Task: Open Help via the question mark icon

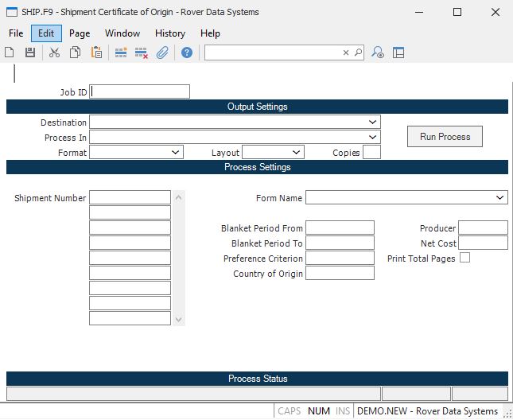Action: click(x=187, y=52)
